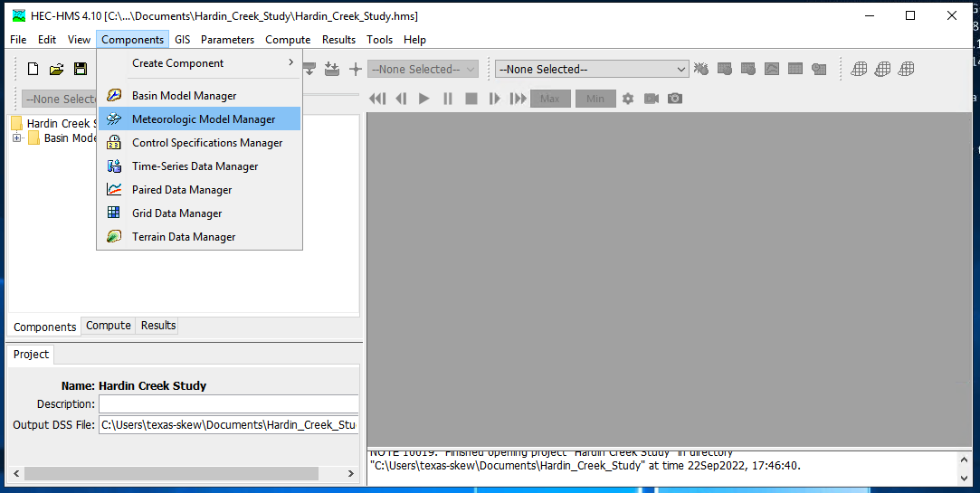Open the GIS menu
Viewport: 980px width, 493px height.
(x=183, y=40)
